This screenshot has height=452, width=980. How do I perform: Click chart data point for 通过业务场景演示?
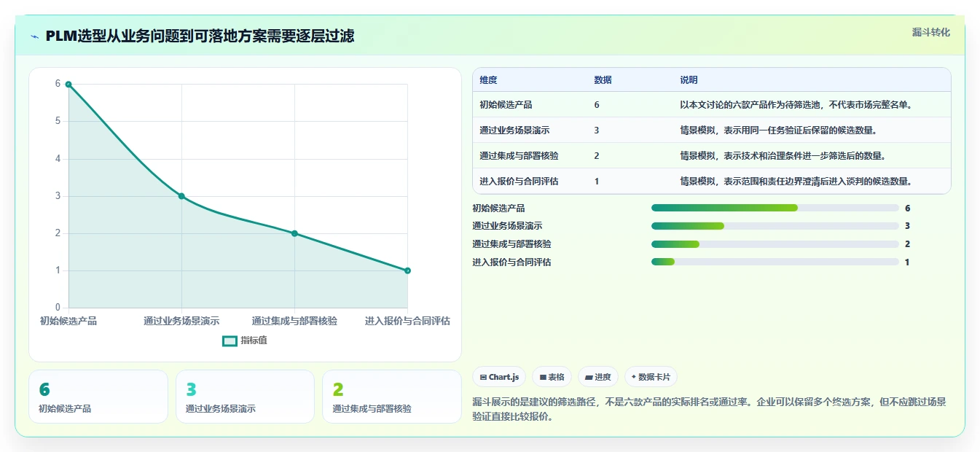(181, 196)
